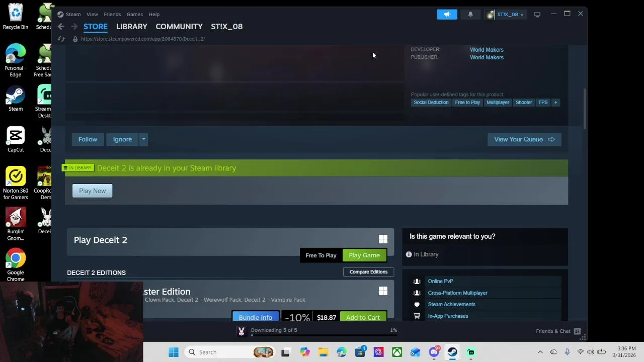Screen dimensions: 644x362
Task: Click the In Library info icon
Action: click(409, 254)
